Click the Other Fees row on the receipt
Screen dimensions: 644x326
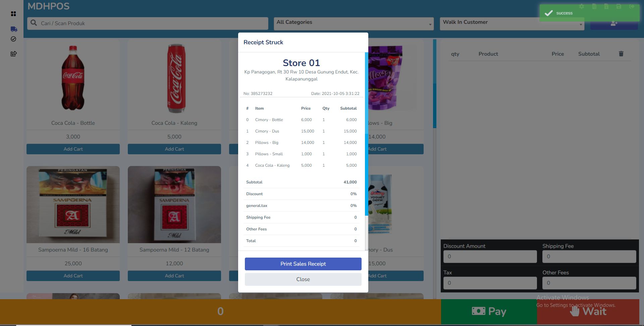click(301, 229)
